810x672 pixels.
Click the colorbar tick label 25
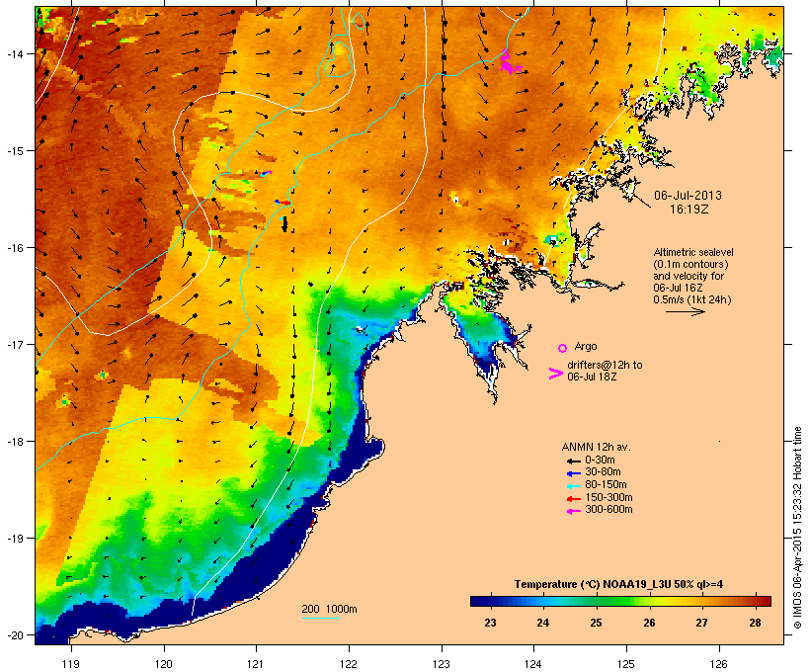pyautogui.click(x=596, y=623)
